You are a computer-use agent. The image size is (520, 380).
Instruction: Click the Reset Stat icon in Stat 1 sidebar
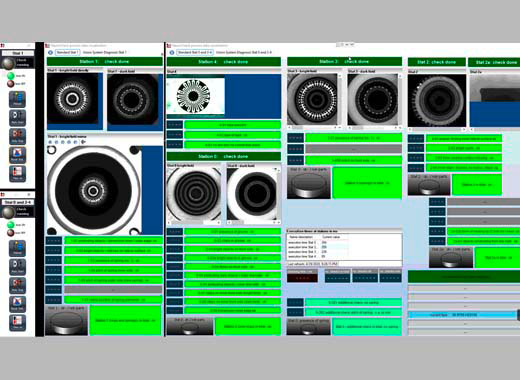coord(17,155)
